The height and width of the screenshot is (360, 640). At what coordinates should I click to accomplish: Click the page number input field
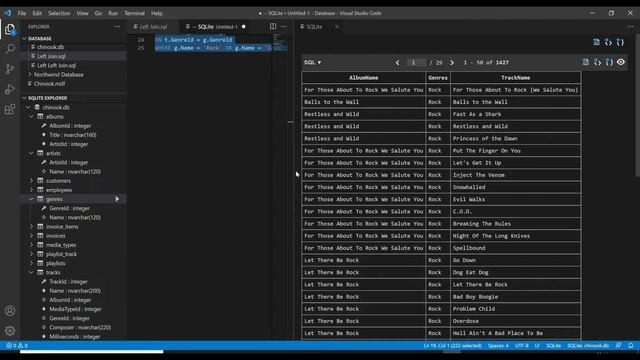pyautogui.click(x=416, y=62)
